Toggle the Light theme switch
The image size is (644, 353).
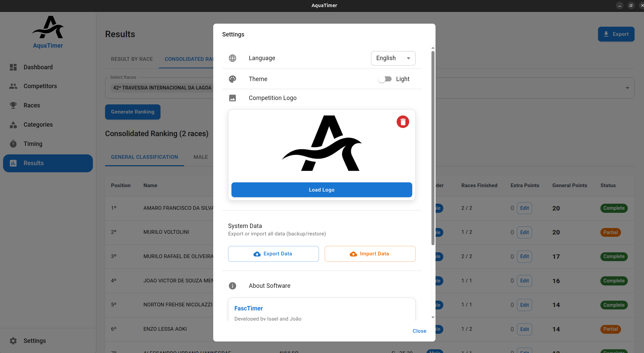coord(385,79)
